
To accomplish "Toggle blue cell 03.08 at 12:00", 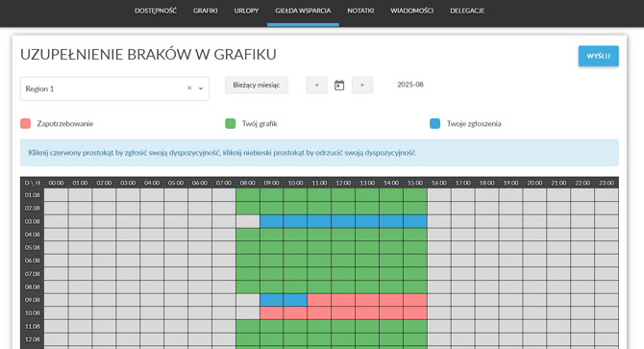I will 343,221.
